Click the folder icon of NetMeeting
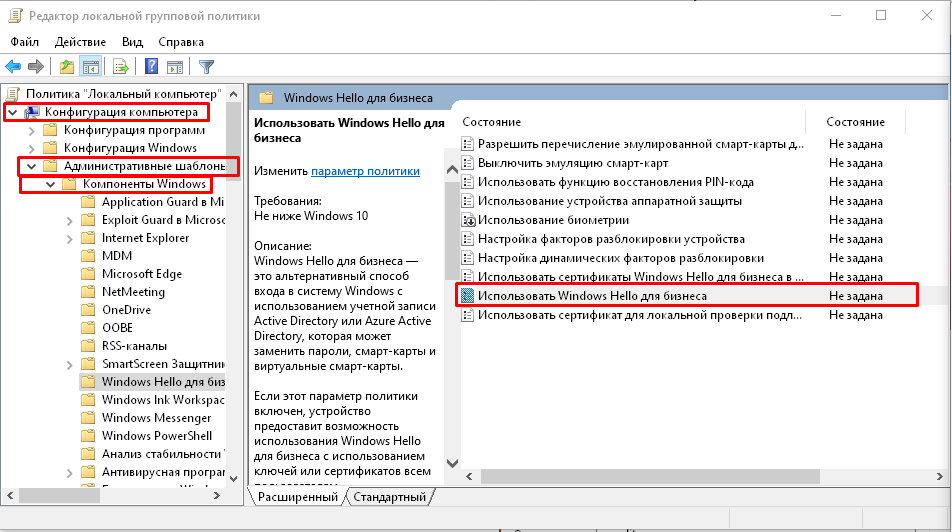 [89, 292]
